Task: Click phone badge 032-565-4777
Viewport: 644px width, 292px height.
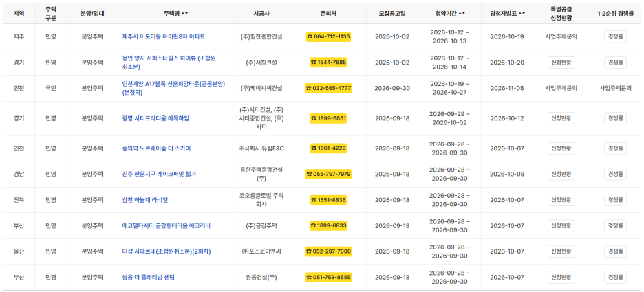Action: pos(328,88)
